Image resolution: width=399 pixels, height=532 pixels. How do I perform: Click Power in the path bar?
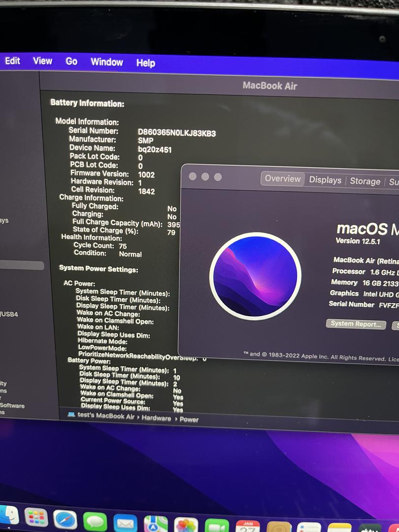pos(189,420)
